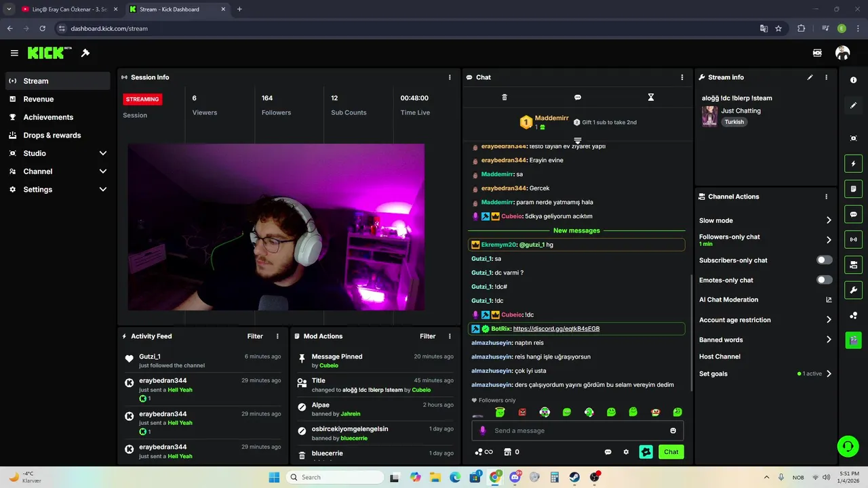Viewport: 868px width, 488px height.
Task: Open the Kick store icon in top bar
Action: click(x=817, y=53)
